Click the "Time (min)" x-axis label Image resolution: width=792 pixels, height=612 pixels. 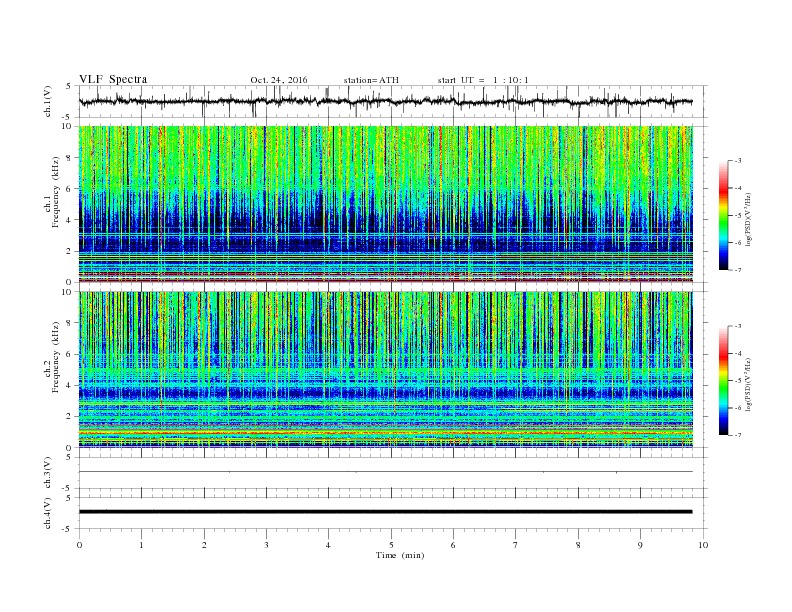coord(400,555)
